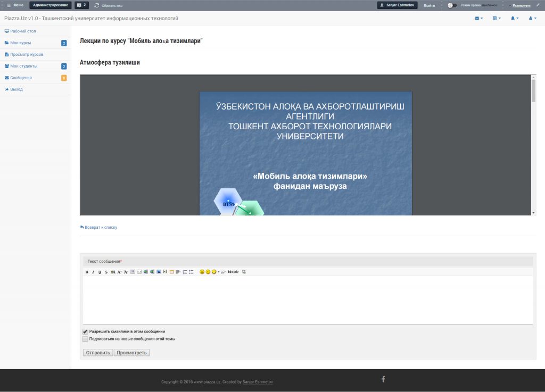
Task: Click the lecture title slide preview
Action: 305,154
